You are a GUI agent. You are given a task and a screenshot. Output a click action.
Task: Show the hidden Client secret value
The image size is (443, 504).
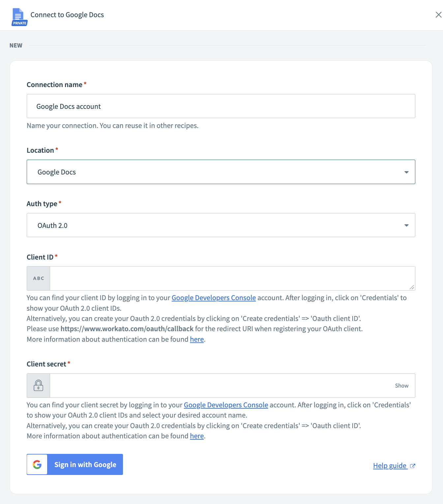pyautogui.click(x=401, y=385)
